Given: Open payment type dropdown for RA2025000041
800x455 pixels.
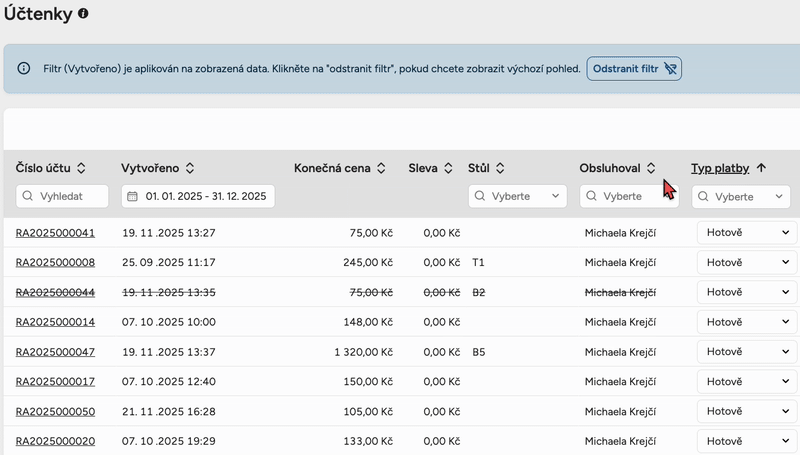Looking at the screenshot, I should pos(746,233).
